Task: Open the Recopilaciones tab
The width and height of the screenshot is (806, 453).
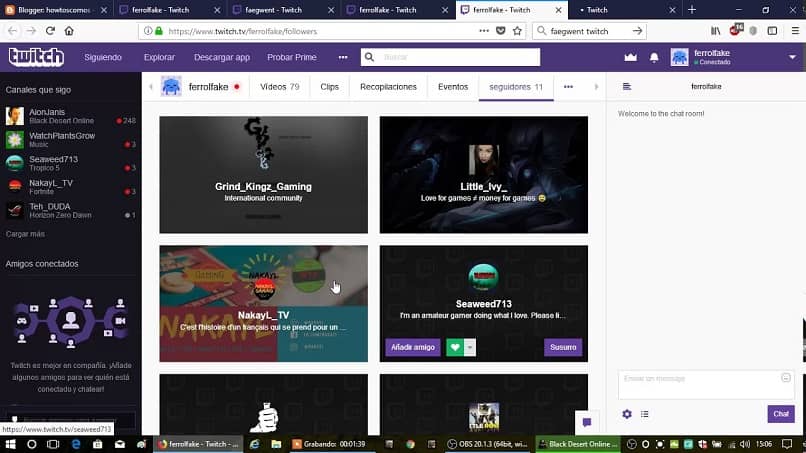Action: 388,87
